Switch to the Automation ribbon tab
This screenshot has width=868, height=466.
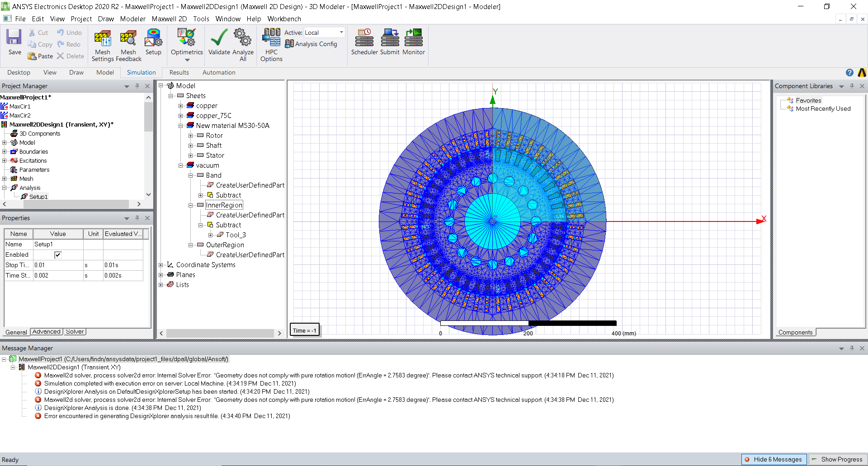coord(219,72)
